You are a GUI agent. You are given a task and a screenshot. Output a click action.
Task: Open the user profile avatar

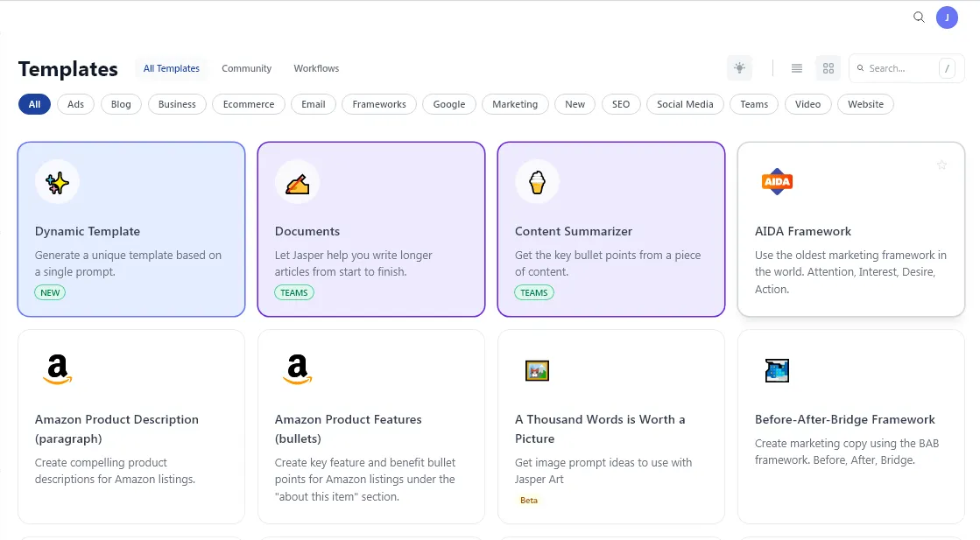pyautogui.click(x=947, y=17)
